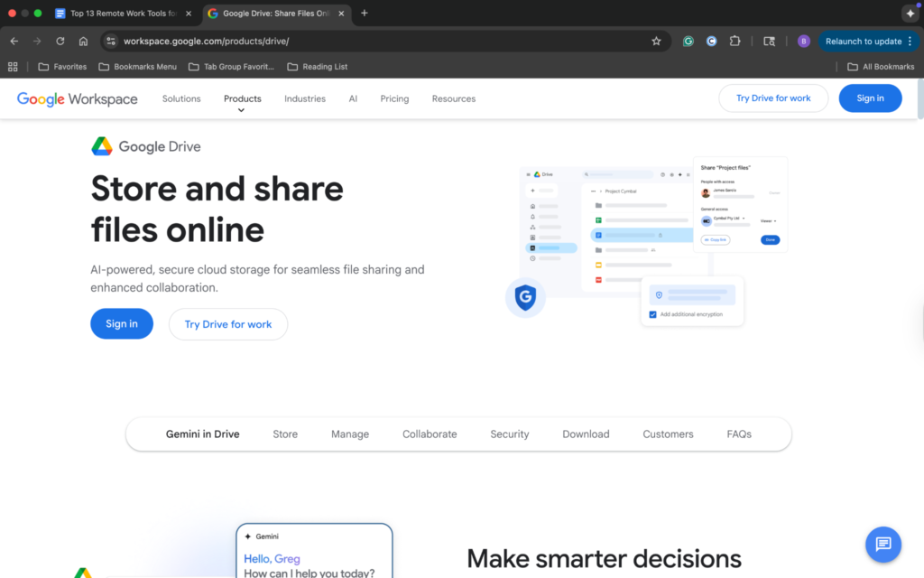Viewport: 924px width, 578px height.
Task: Click Try Drive for work in header
Action: [773, 98]
